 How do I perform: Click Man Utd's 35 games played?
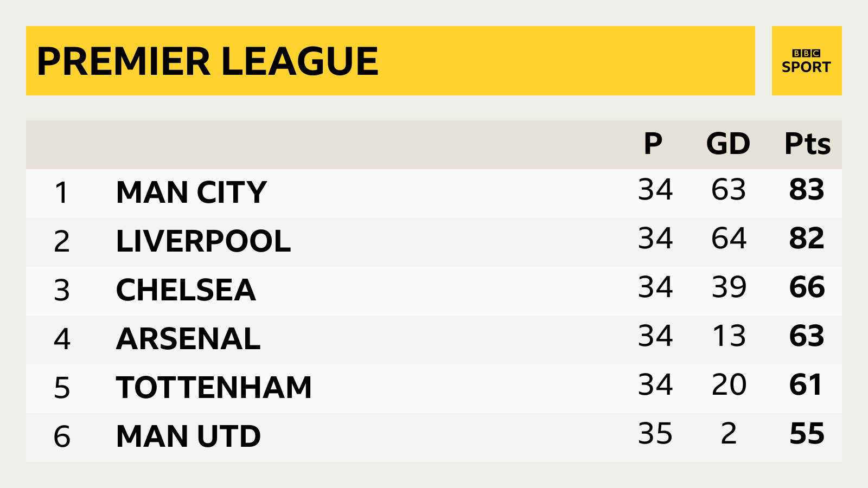tap(655, 434)
